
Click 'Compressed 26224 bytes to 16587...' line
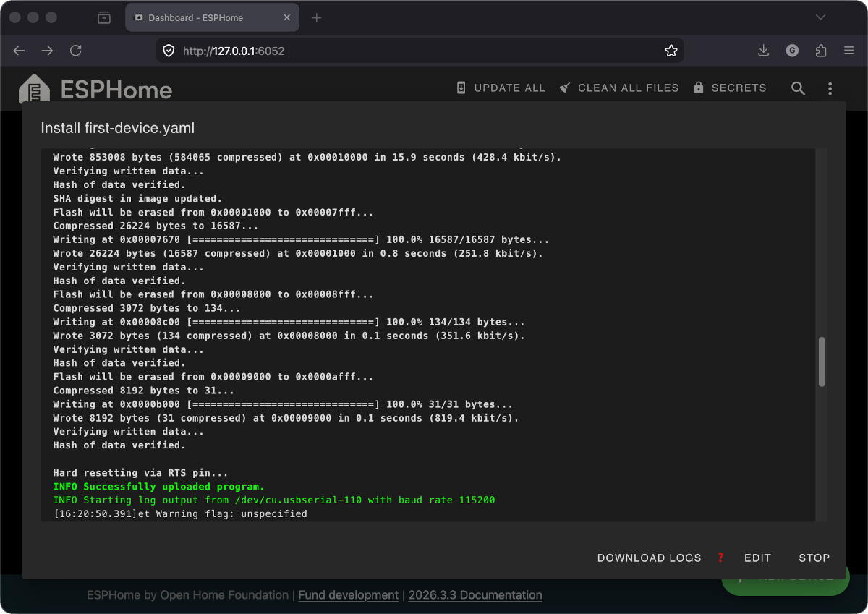156,226
